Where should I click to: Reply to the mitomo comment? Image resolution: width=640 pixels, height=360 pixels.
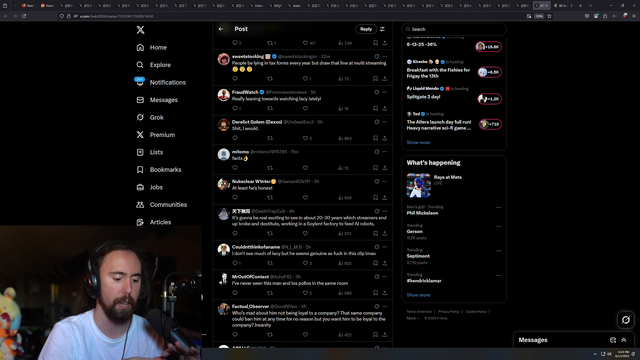(235, 168)
